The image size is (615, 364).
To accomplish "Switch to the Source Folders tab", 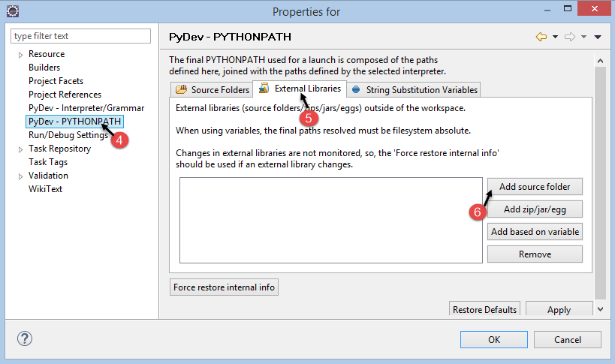I will click(x=213, y=90).
